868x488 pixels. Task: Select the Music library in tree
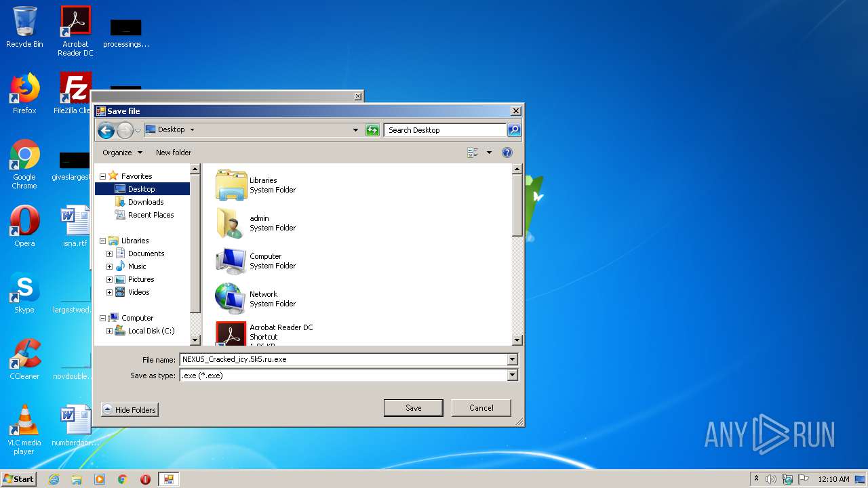tap(136, 266)
